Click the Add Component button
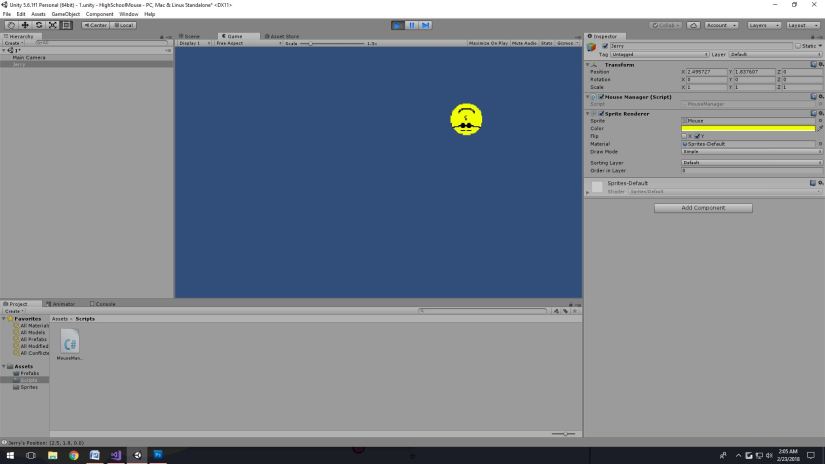 (x=703, y=207)
